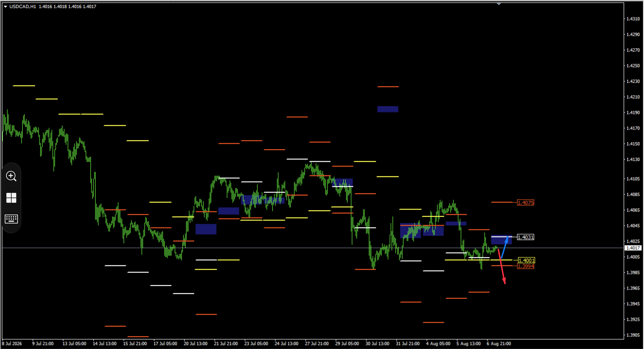Click the 1.4085 price scale value
Viewport: 644px width, 349px height.
click(x=633, y=194)
